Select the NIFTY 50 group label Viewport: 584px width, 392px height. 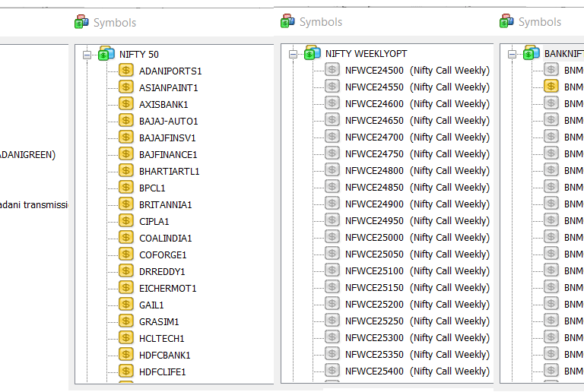coord(139,55)
